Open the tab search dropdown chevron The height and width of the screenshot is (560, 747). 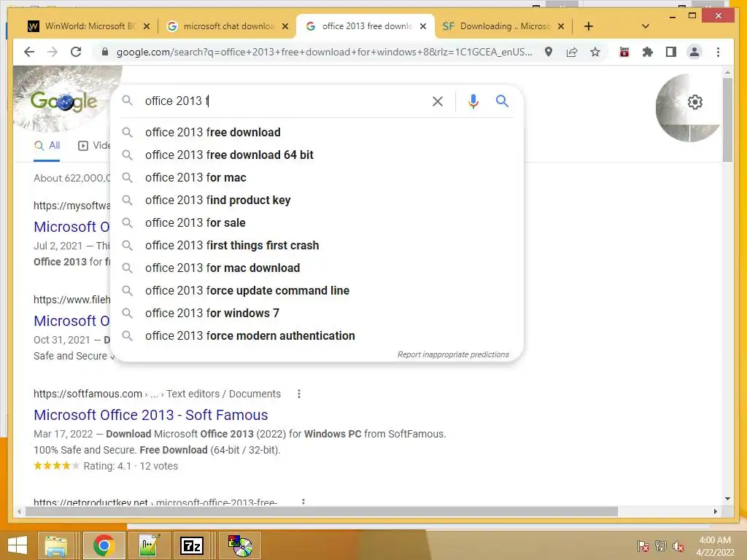pos(646,26)
